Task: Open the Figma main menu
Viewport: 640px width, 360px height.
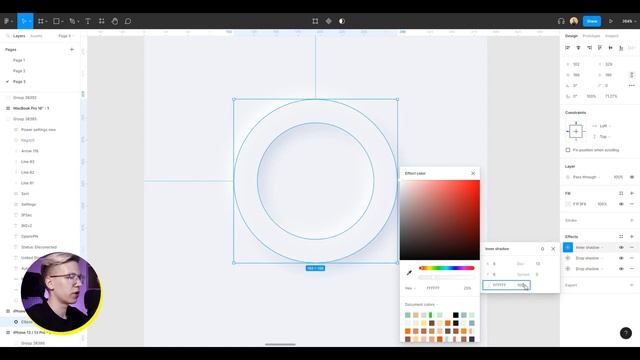Action: 8,21
